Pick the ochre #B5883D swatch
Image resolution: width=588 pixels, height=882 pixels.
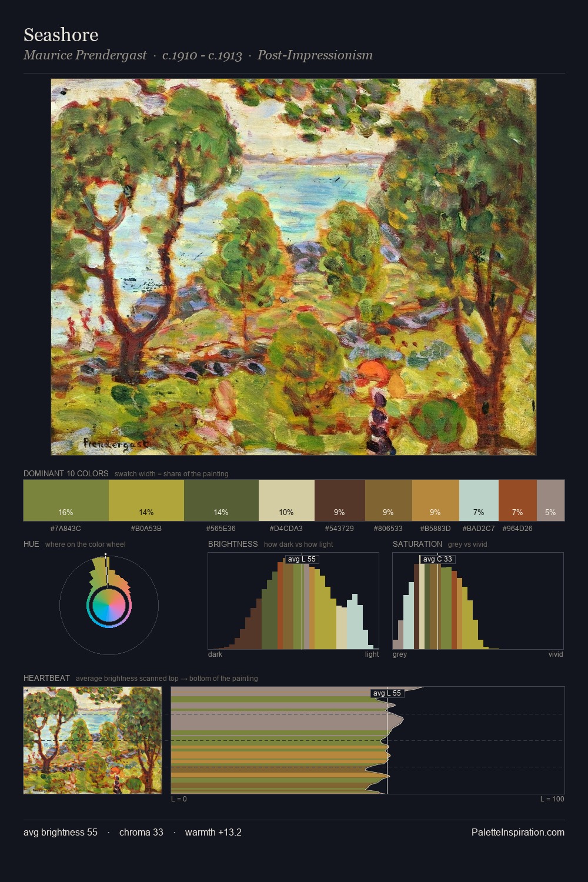coord(435,500)
